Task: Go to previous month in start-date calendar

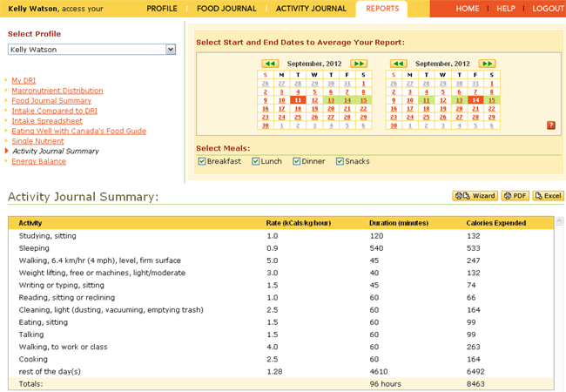Action: click(x=270, y=64)
